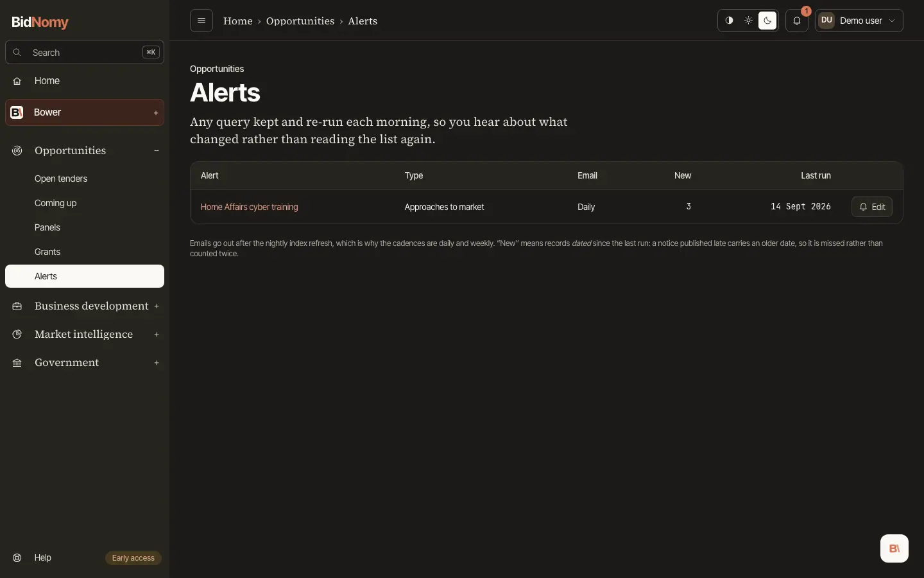
Task: Toggle the sidebar with the hamburger button
Action: [201, 21]
